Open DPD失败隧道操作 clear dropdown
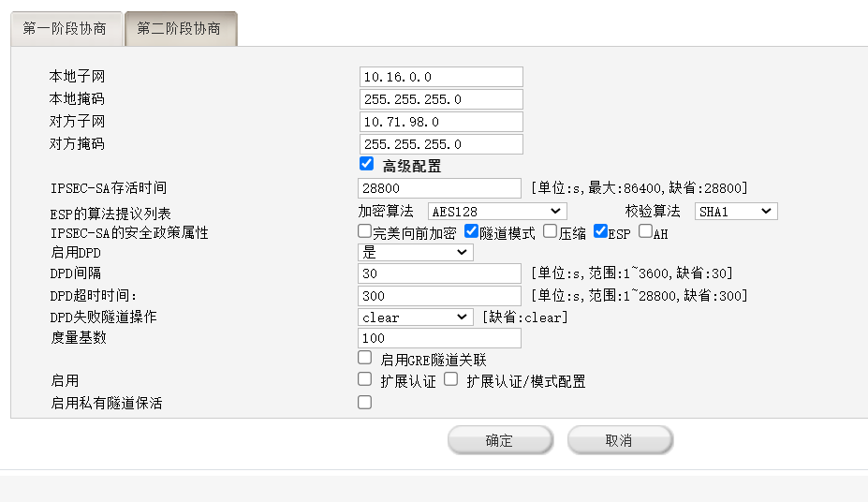This screenshot has width=868, height=502. pyautogui.click(x=416, y=317)
